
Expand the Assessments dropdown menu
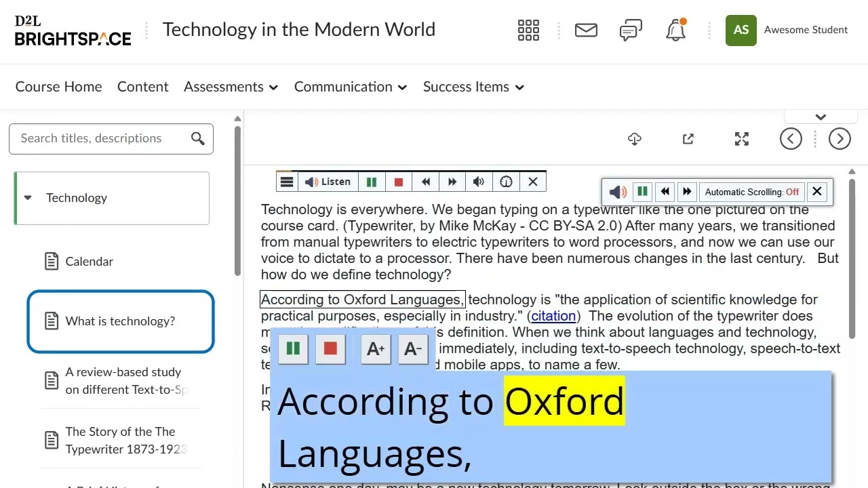pos(231,87)
